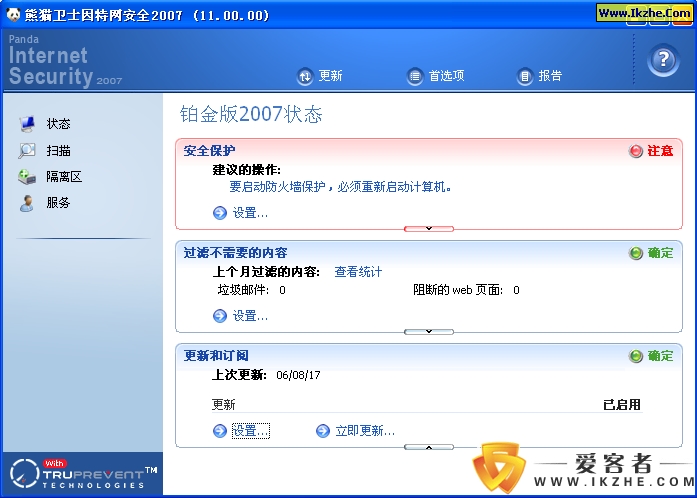Click the arrow icon beside 设置 in 安全保护 panel

[x=220, y=213]
